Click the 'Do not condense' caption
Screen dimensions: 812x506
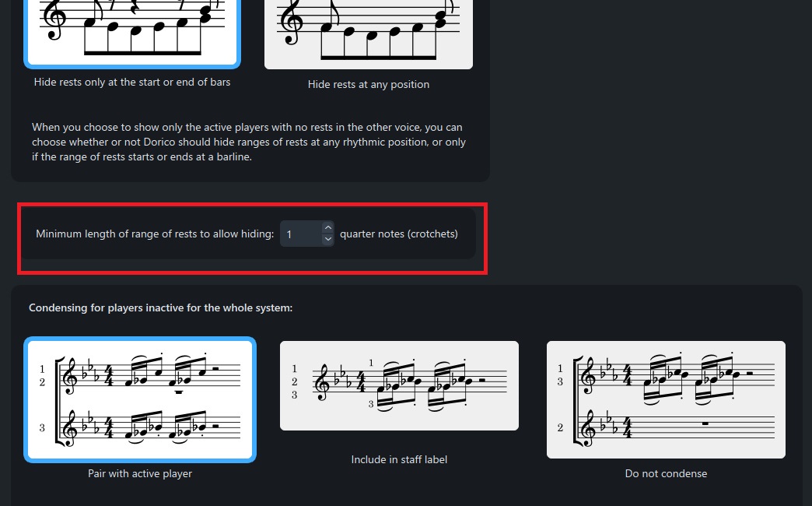(x=666, y=473)
